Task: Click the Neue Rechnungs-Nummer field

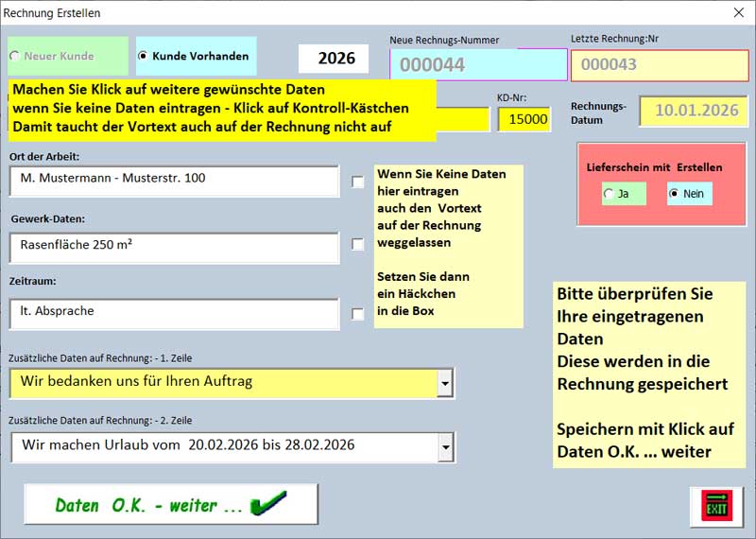Action: click(478, 65)
